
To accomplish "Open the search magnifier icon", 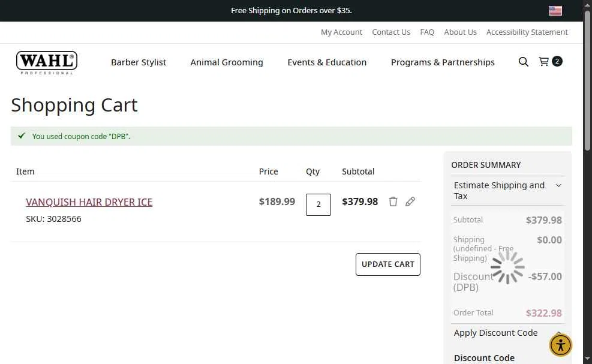I will (x=523, y=62).
